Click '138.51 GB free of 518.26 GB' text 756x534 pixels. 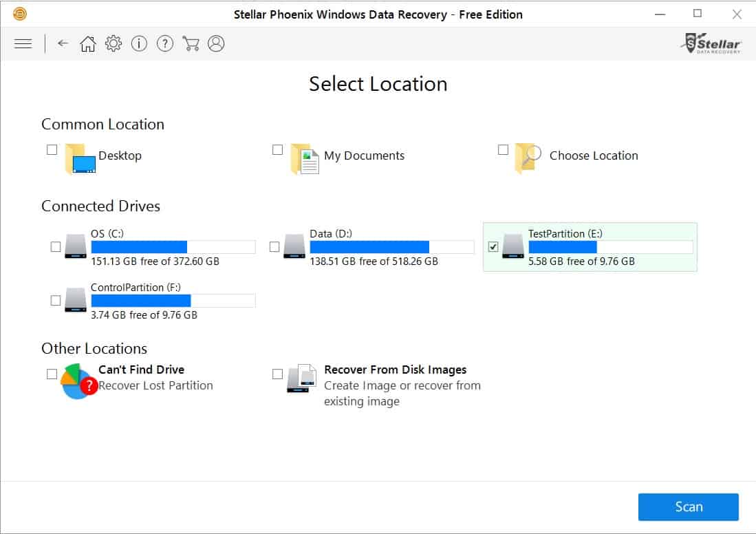[374, 261]
